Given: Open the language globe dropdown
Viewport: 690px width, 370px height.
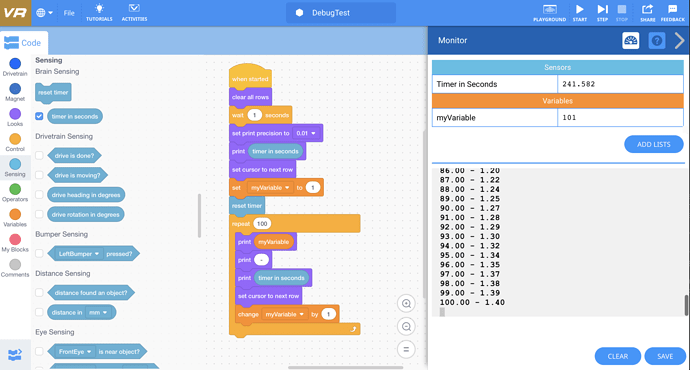Looking at the screenshot, I should click(x=44, y=13).
